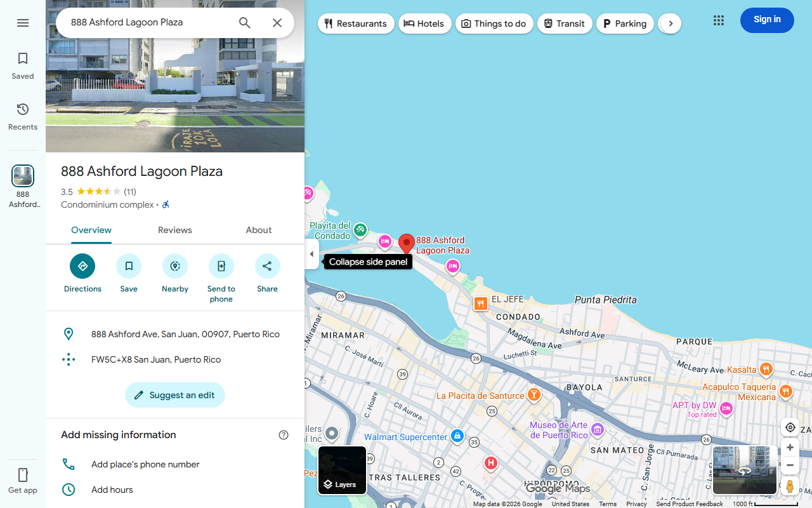This screenshot has width=812, height=508.
Task: Open the Get app option
Action: click(x=23, y=481)
